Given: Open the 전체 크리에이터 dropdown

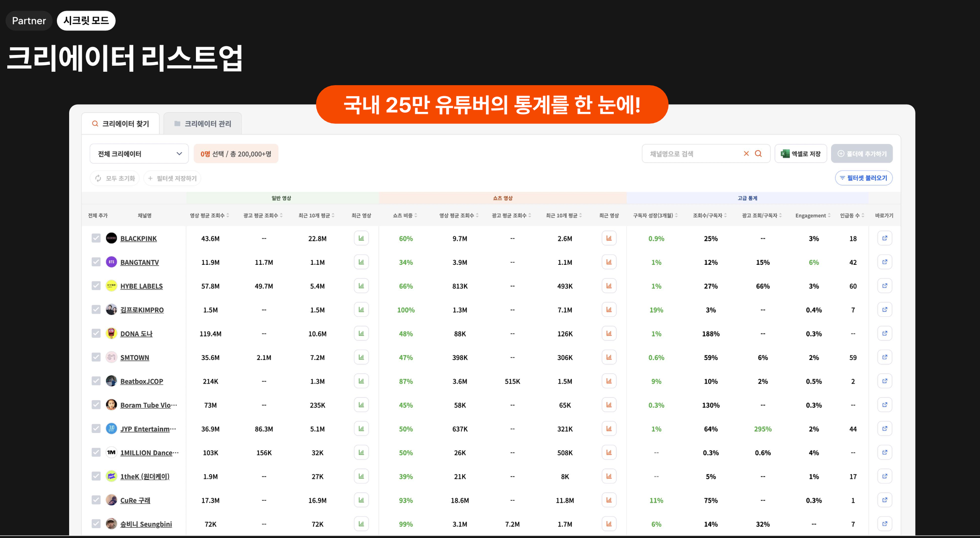Looking at the screenshot, I should click(x=139, y=153).
